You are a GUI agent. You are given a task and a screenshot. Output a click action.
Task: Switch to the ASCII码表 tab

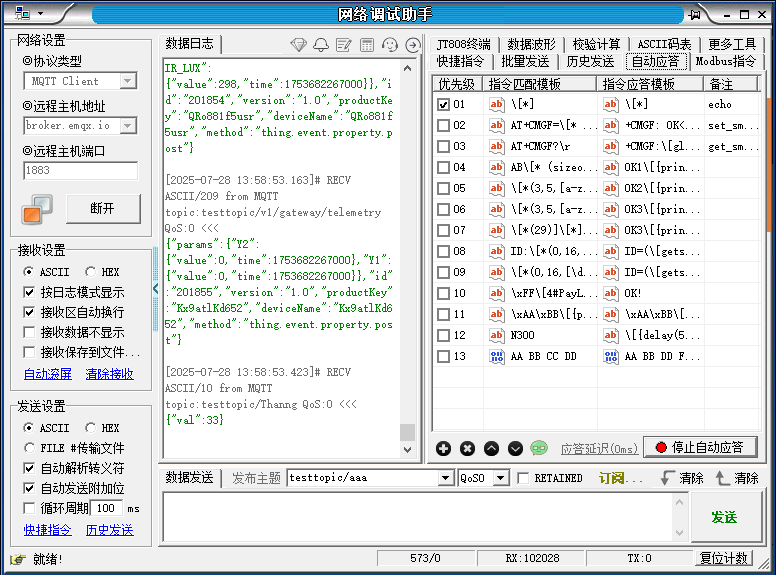(664, 45)
